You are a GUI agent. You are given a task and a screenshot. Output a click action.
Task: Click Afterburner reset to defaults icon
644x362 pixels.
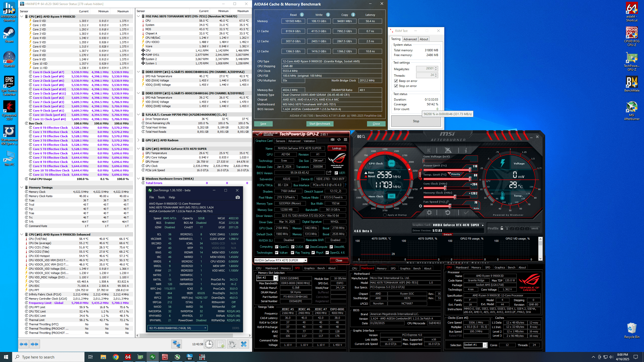coord(448,213)
